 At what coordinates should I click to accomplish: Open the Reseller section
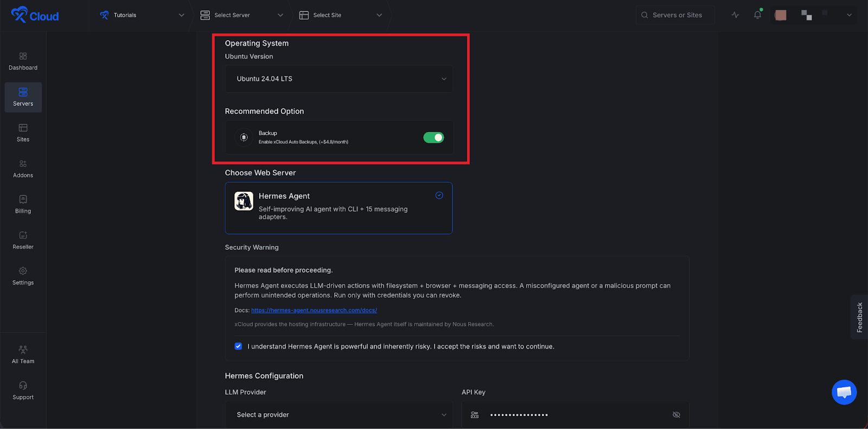point(23,241)
